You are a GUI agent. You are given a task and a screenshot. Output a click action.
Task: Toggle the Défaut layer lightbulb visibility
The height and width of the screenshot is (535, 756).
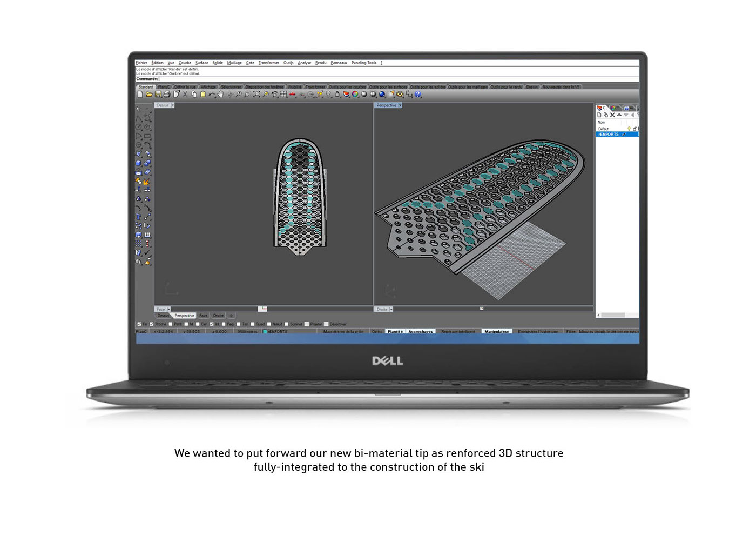pyautogui.click(x=629, y=129)
